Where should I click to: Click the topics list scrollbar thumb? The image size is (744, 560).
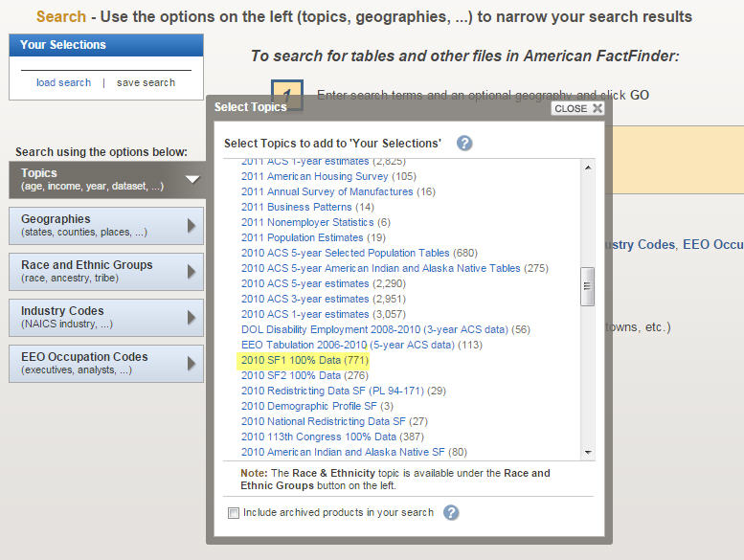tap(587, 286)
